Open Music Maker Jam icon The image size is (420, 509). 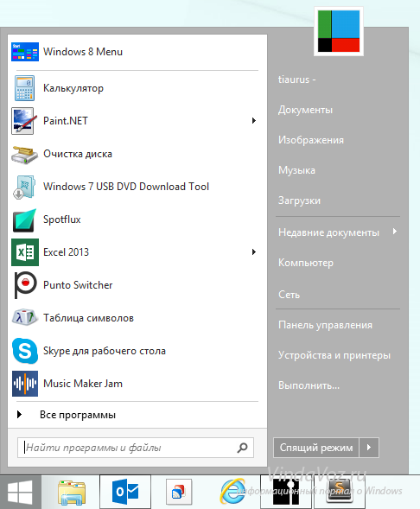[25, 384]
